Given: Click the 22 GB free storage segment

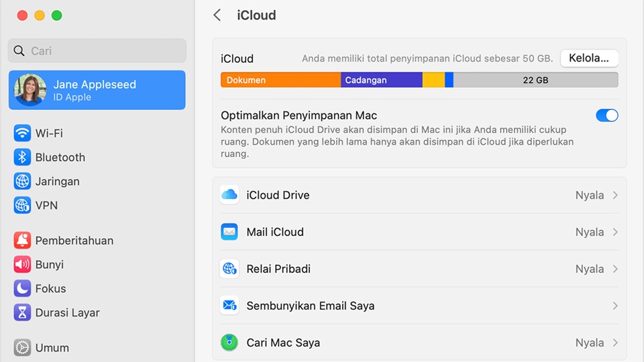Looking at the screenshot, I should pos(535,80).
